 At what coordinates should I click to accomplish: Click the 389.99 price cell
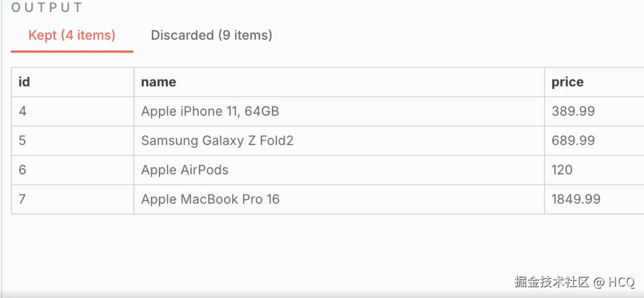point(594,111)
